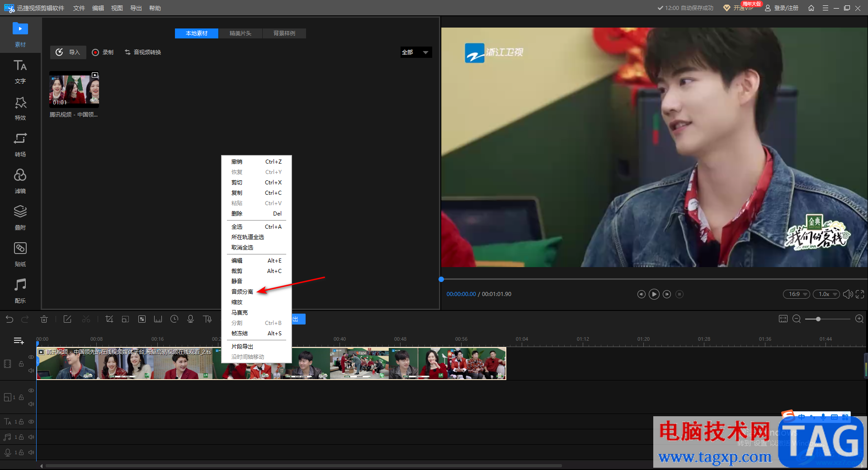Click the zoom/scale frame icon in timeline toolbar
The width and height of the screenshot is (868, 470).
(125, 319)
